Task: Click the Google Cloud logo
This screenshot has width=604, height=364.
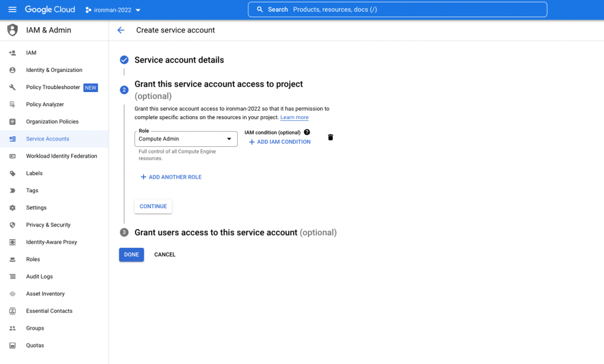Action: tap(50, 9)
